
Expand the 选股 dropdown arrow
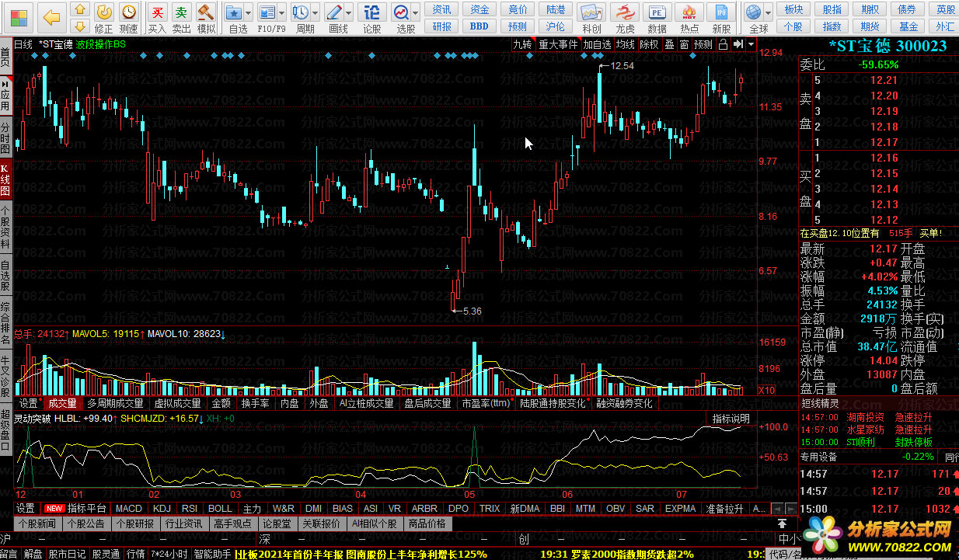click(416, 13)
